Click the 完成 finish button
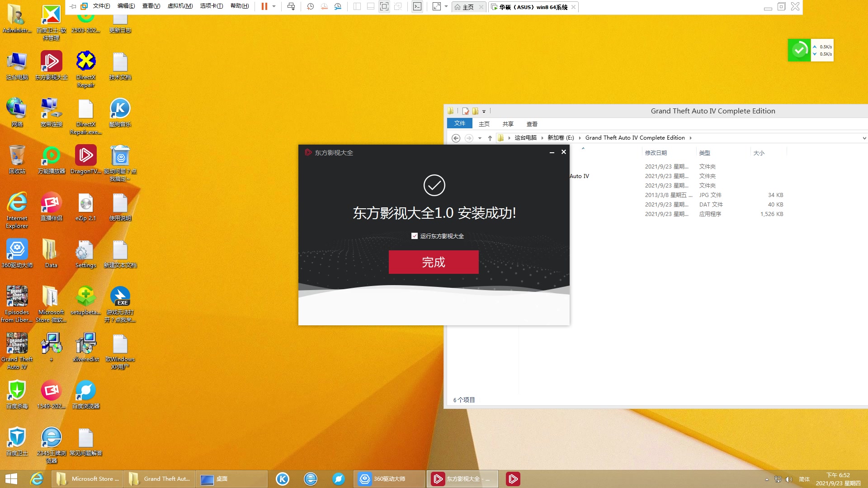The image size is (868, 488). 434,262
